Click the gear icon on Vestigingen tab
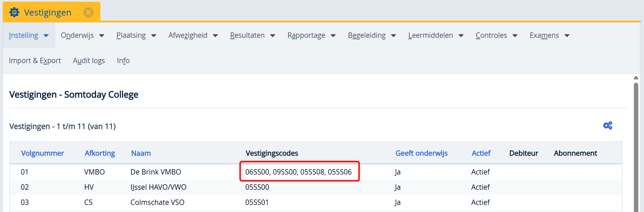The image size is (644, 212). [x=14, y=12]
